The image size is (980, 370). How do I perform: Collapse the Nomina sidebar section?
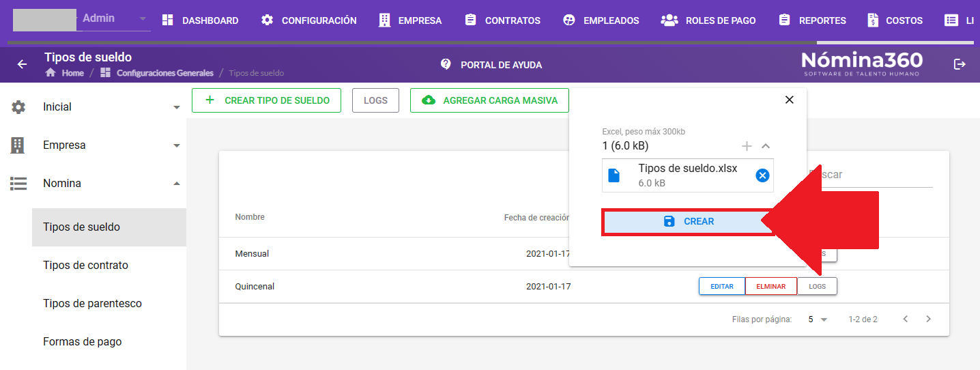coord(93,184)
